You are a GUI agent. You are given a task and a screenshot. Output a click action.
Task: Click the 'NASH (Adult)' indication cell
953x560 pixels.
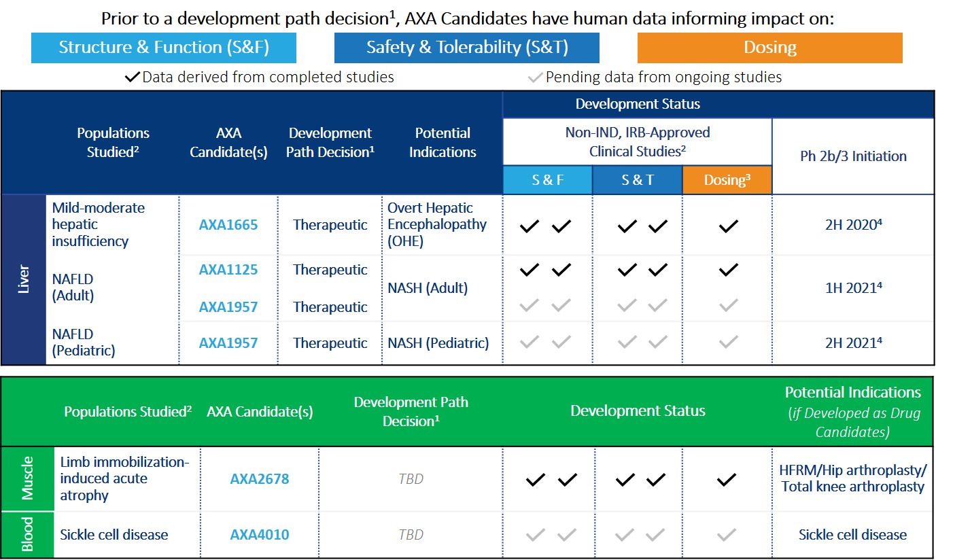(428, 288)
